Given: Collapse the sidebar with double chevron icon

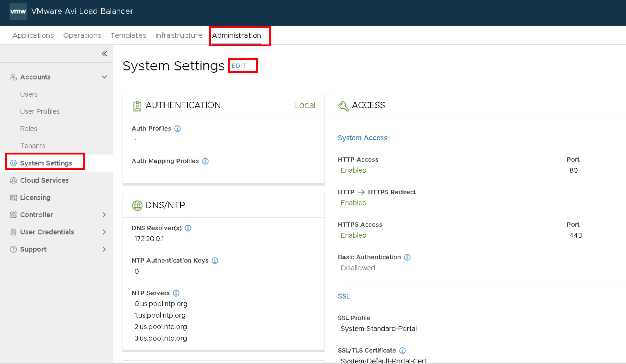Looking at the screenshot, I should [104, 54].
